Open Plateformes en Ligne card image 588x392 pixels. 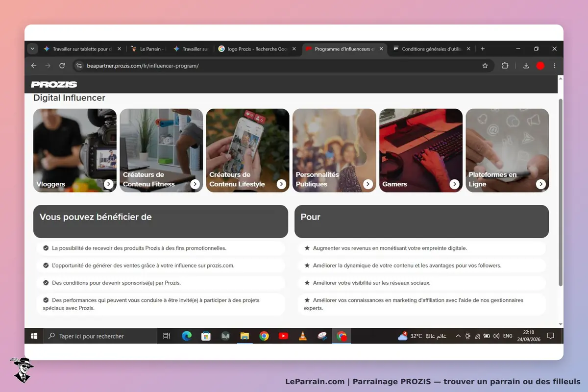(507, 150)
